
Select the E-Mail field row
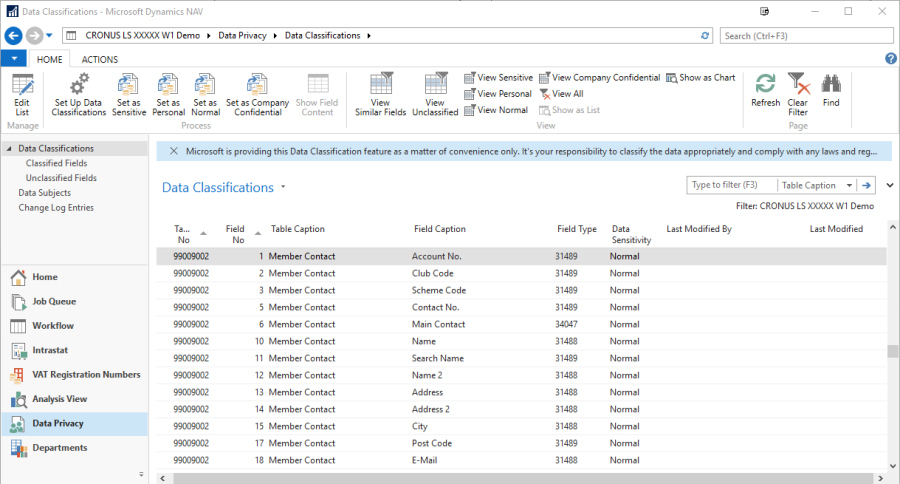pos(521,460)
